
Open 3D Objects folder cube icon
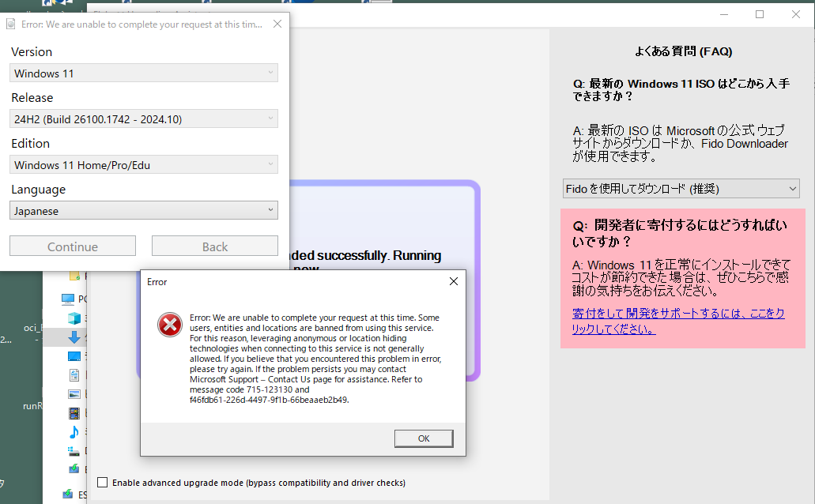tap(74, 318)
